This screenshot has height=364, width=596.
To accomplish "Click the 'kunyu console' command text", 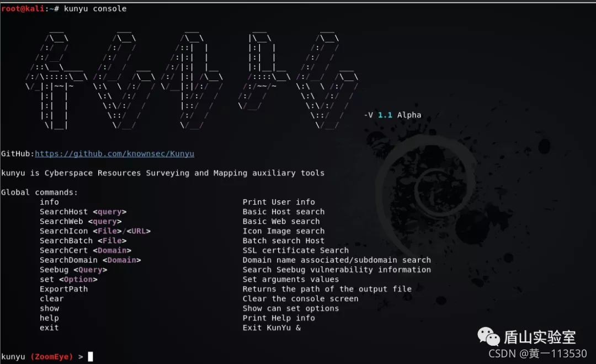I will pyautogui.click(x=95, y=8).
